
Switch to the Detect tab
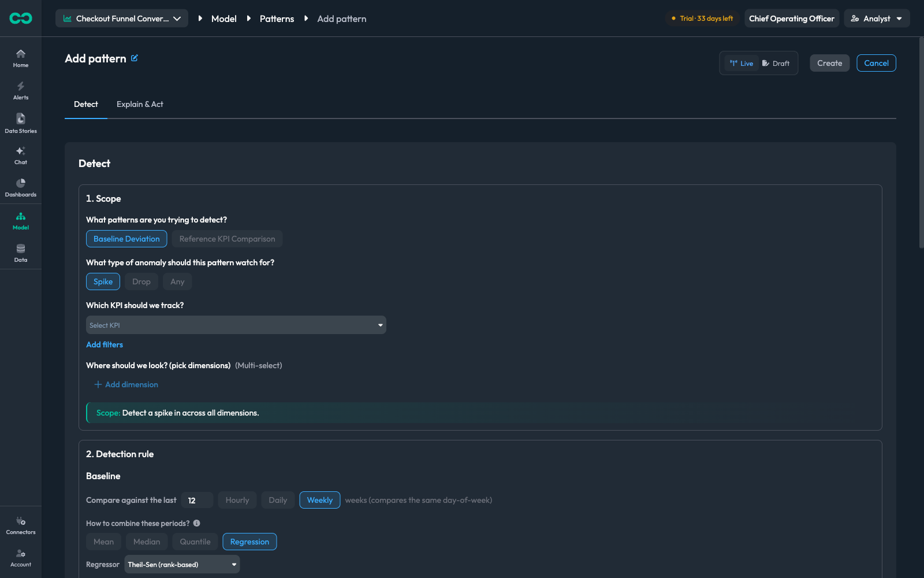[x=86, y=104]
